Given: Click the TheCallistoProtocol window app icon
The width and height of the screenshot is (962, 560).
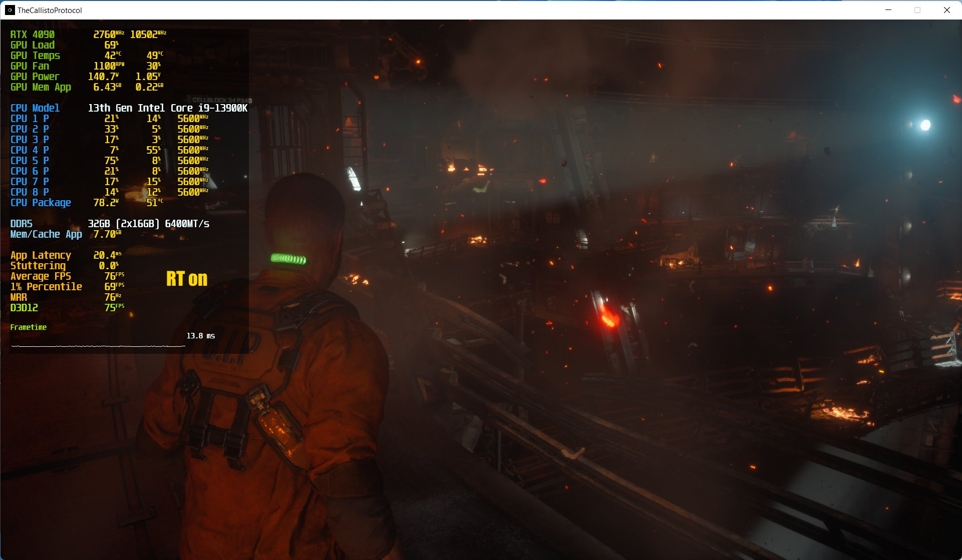Looking at the screenshot, I should coord(10,10).
